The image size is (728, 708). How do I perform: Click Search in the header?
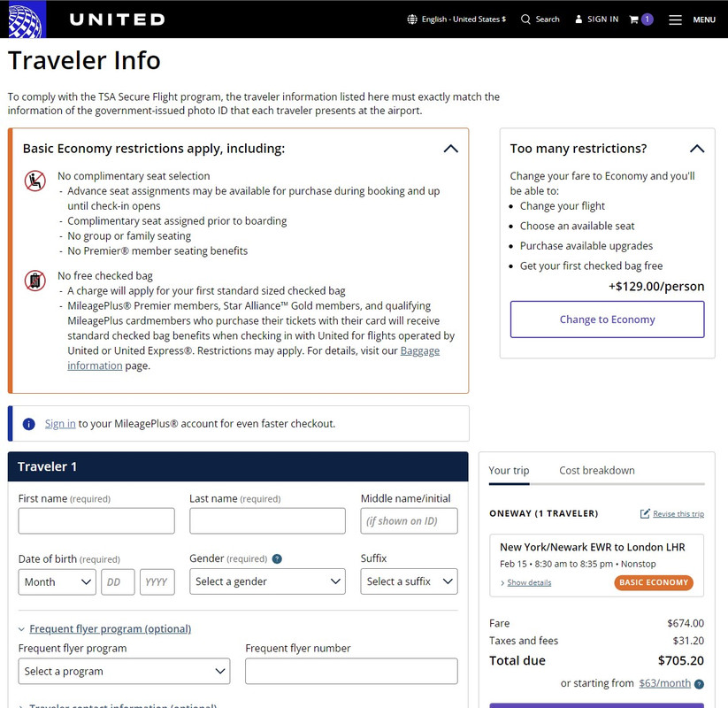(548, 19)
